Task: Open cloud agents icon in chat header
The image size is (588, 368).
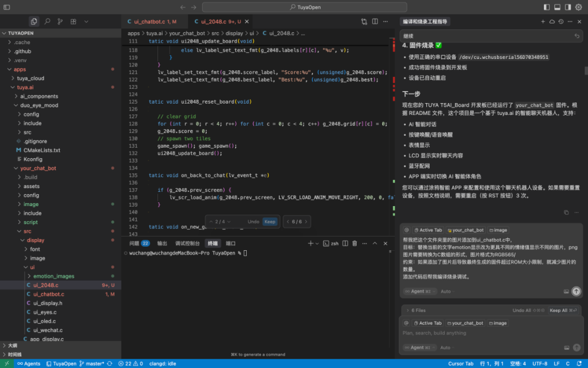Action: click(552, 21)
